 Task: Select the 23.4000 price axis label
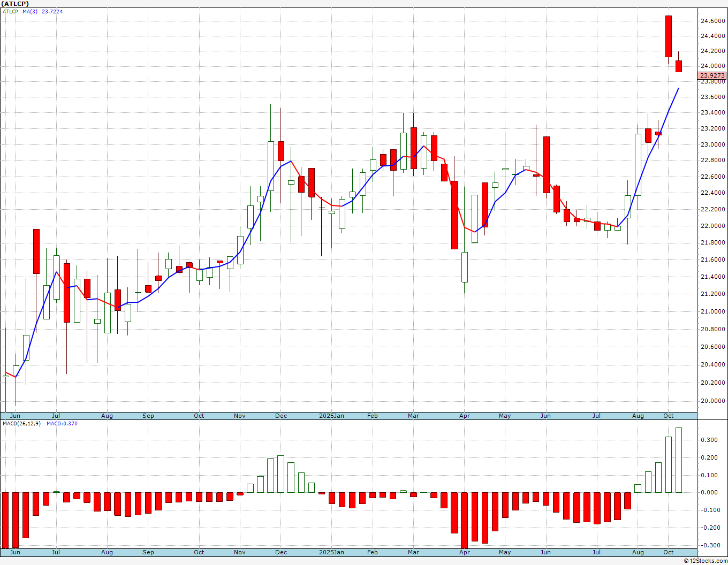712,112
